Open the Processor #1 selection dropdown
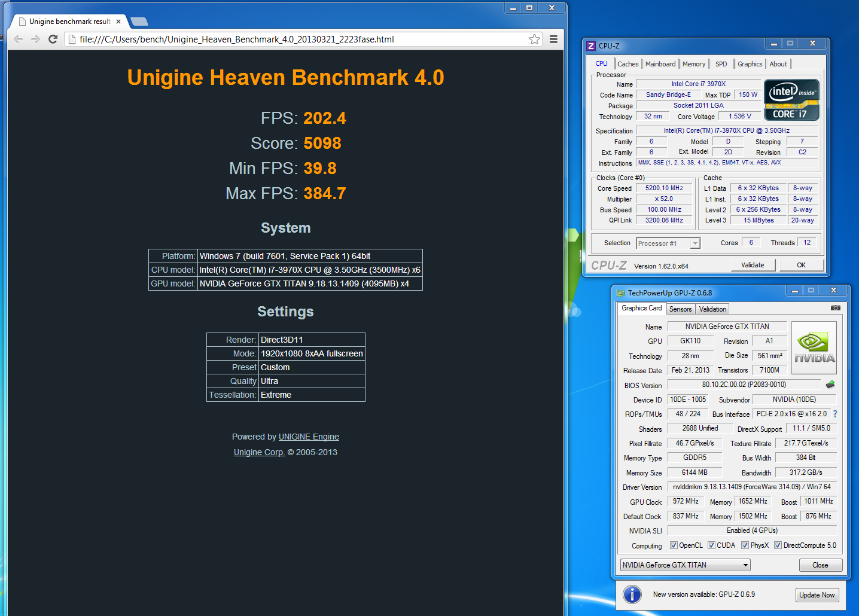 click(x=668, y=243)
